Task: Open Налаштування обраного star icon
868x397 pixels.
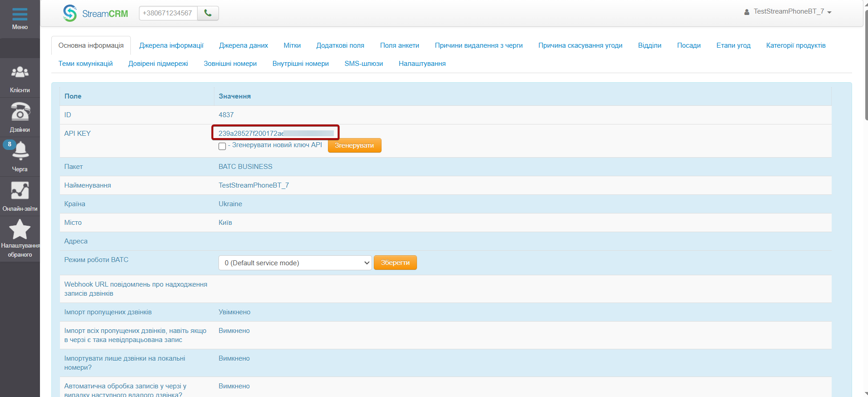Action: click(x=20, y=238)
